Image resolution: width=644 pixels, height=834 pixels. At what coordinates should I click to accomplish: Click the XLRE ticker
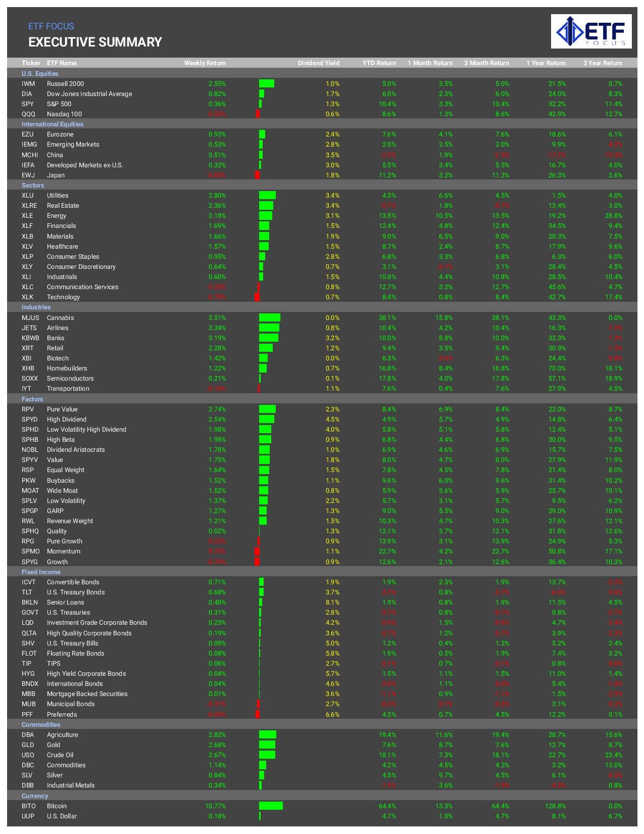pyautogui.click(x=29, y=205)
